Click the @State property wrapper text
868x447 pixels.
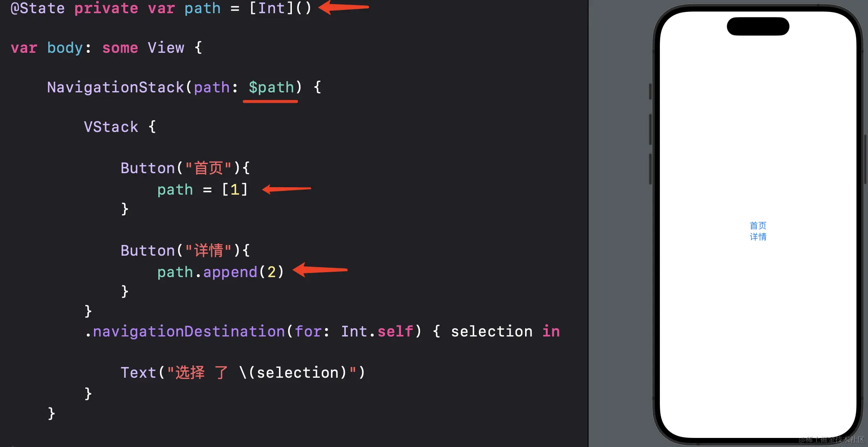pyautogui.click(x=38, y=8)
